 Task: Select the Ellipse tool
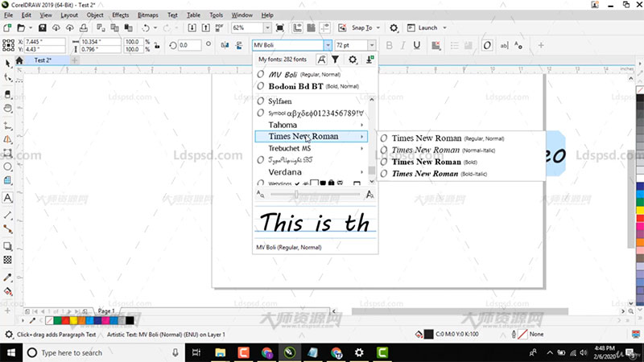click(8, 167)
